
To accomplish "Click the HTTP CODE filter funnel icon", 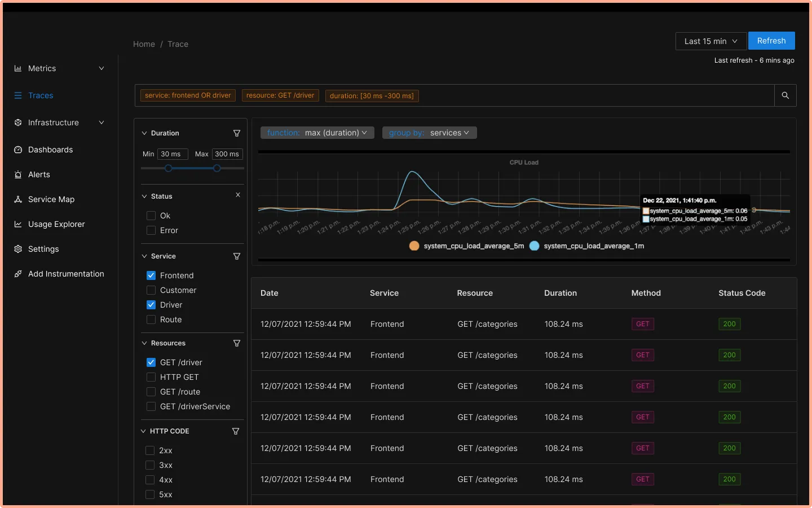I will (x=236, y=431).
